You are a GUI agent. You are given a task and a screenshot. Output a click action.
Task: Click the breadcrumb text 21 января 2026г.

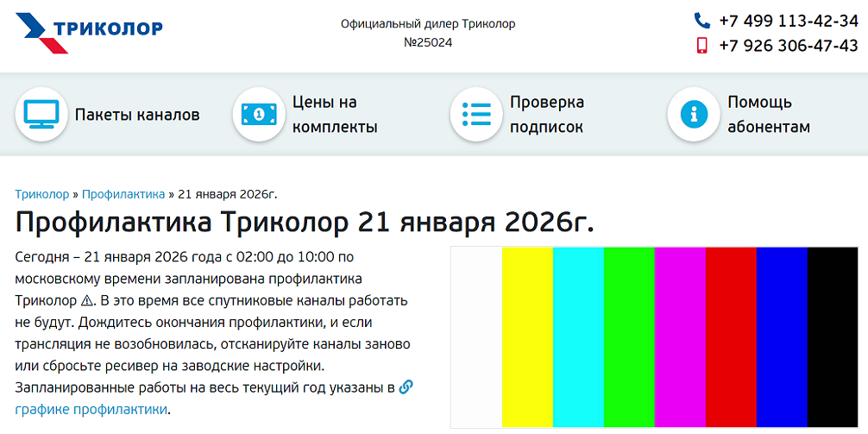[x=227, y=194]
